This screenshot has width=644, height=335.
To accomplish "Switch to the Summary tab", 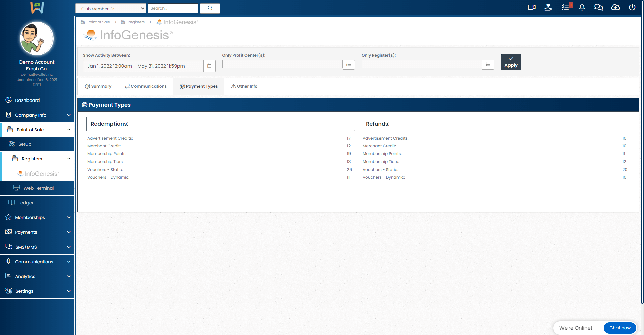I will coord(98,86).
